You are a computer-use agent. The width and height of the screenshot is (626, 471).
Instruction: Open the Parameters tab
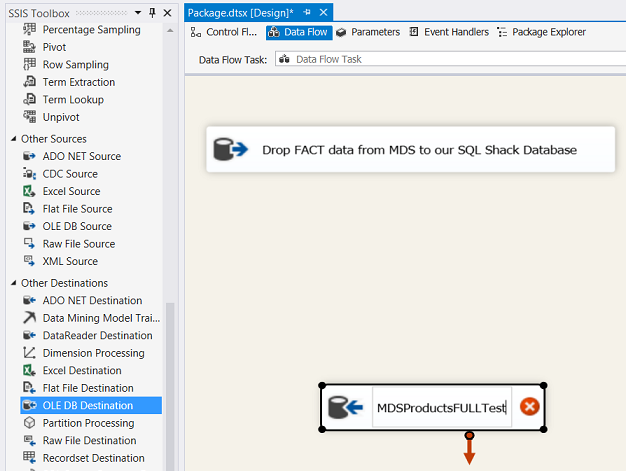(x=368, y=32)
